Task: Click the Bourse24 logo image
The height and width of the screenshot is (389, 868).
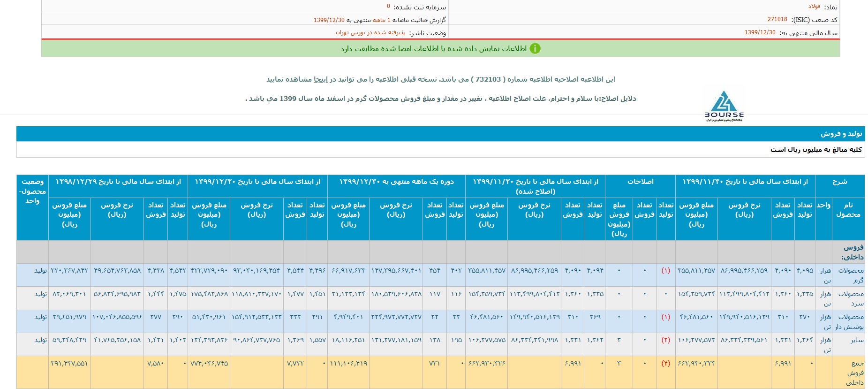Action: point(724,106)
